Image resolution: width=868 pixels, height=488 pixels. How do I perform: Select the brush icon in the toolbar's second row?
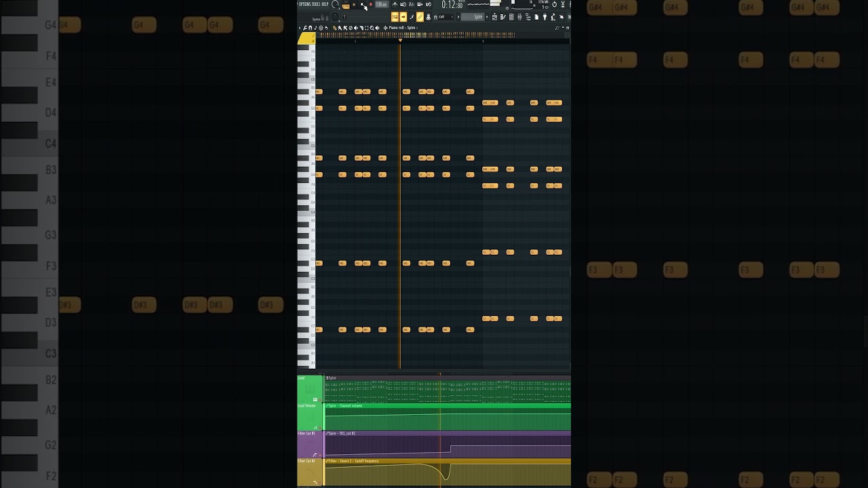(411, 17)
